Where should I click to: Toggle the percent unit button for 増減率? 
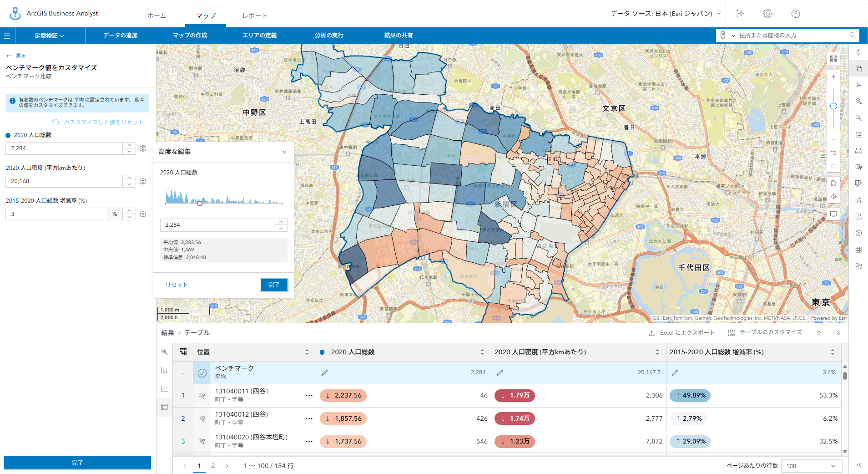(x=115, y=214)
